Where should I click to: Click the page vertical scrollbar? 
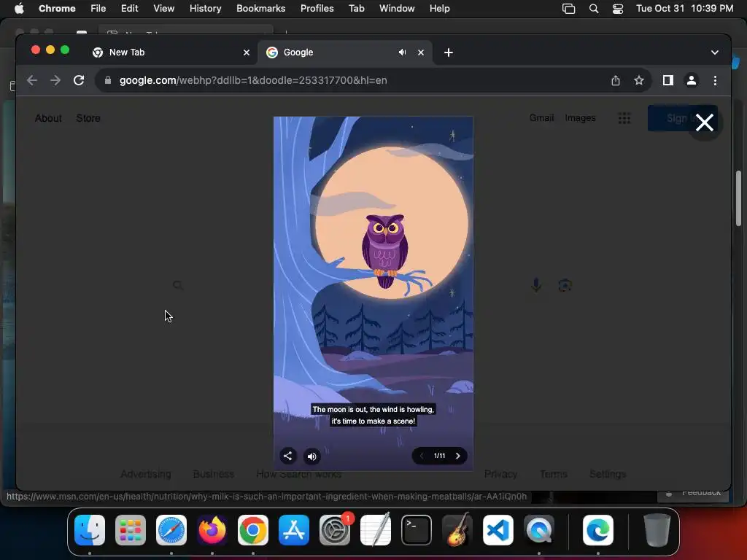pyautogui.click(x=738, y=200)
